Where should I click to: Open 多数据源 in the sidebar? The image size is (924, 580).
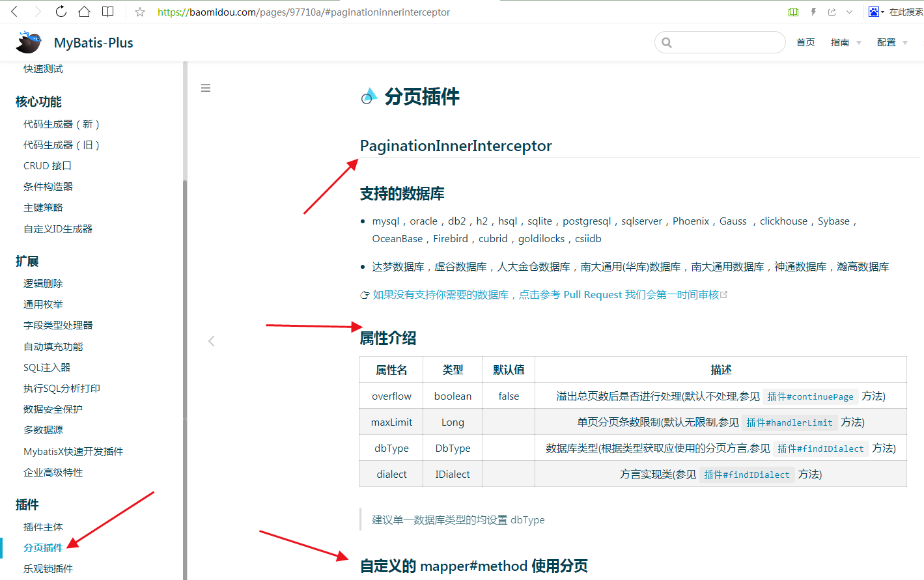tap(43, 430)
